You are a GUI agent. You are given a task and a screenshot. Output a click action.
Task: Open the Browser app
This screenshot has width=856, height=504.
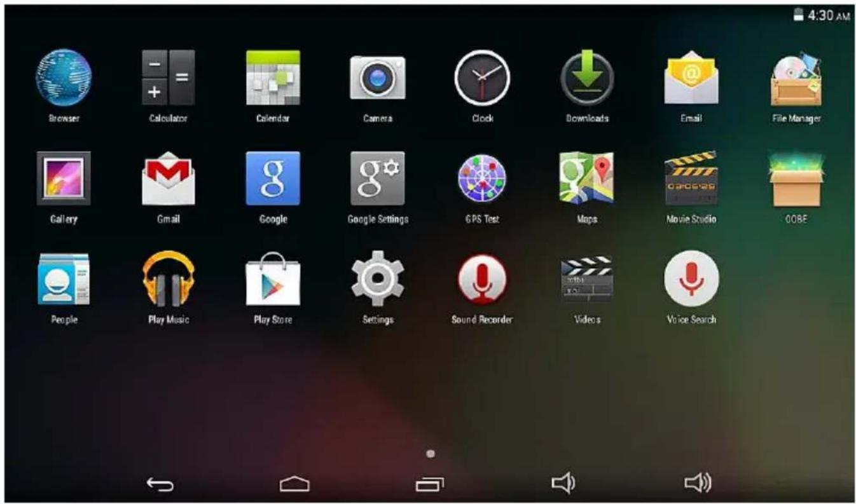(63, 78)
